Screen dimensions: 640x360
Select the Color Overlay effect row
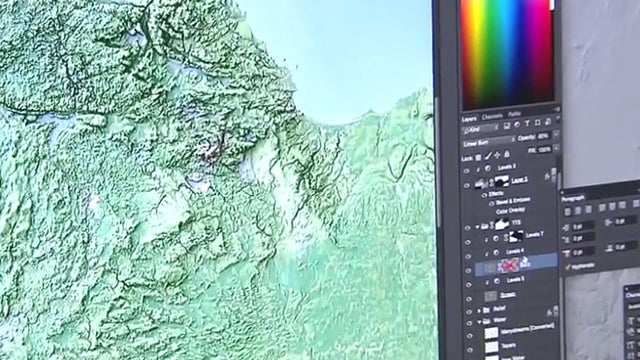511,211
